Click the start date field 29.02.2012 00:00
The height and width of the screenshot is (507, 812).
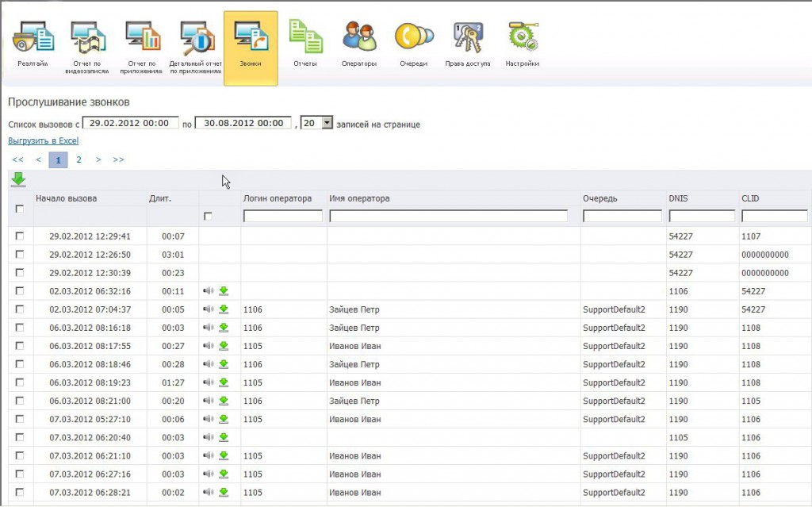[x=130, y=123]
